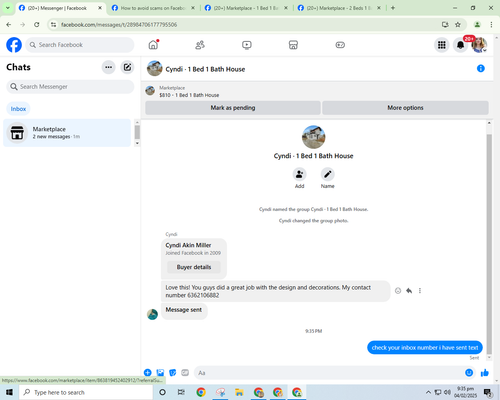Open a new browser tab
Viewport: 500px width, 400px height.
click(393, 8)
